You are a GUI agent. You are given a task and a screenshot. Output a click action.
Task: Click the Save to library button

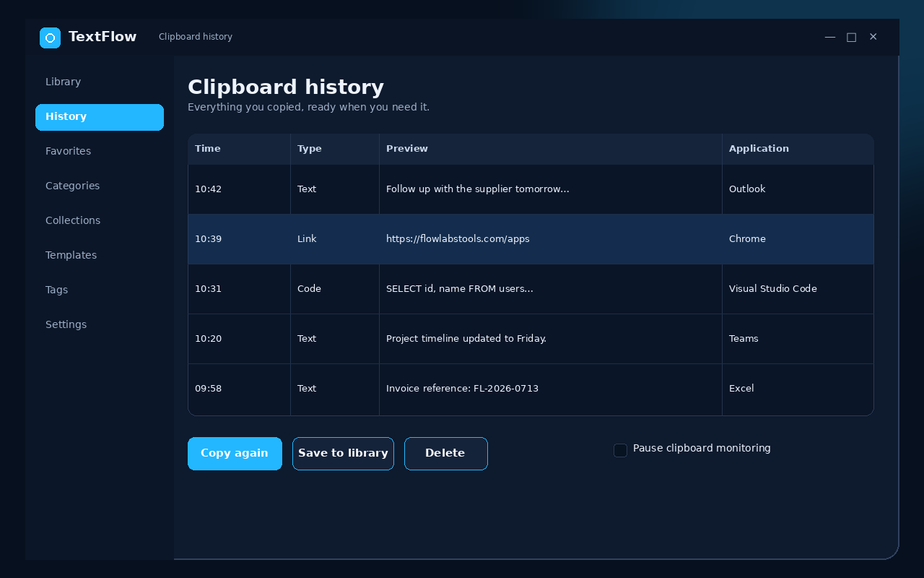[343, 454]
